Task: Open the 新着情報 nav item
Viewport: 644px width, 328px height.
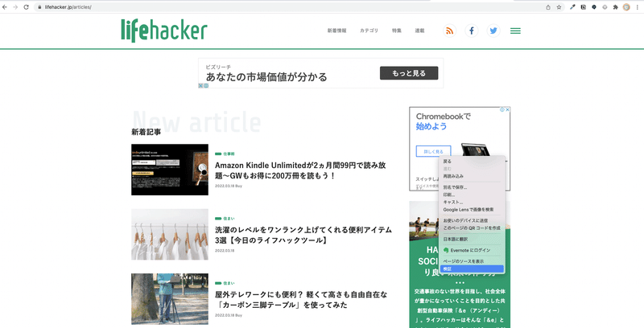Action: (336, 31)
